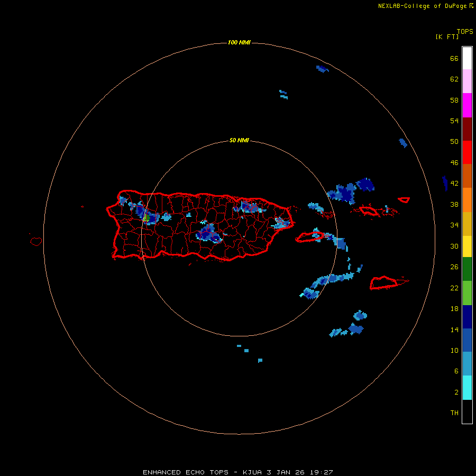Click the 22 value on the tops scale

[x=454, y=288]
